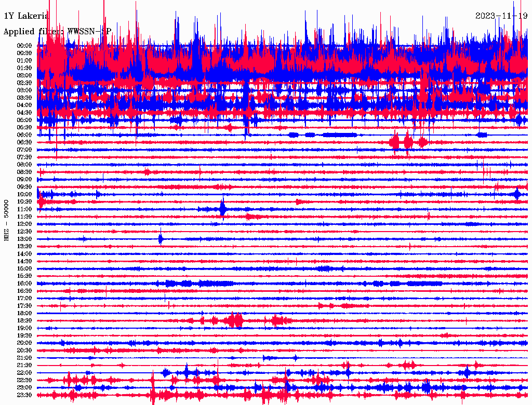
Task: Select the 03:00 time label
Action: click(x=24, y=90)
